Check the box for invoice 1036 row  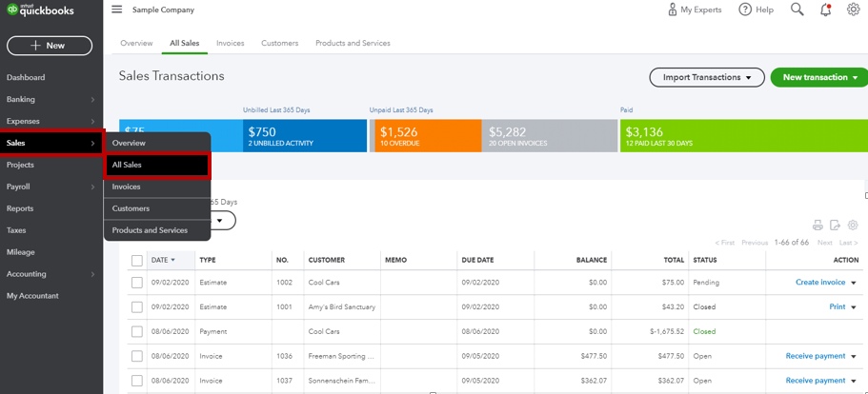pyautogui.click(x=137, y=356)
